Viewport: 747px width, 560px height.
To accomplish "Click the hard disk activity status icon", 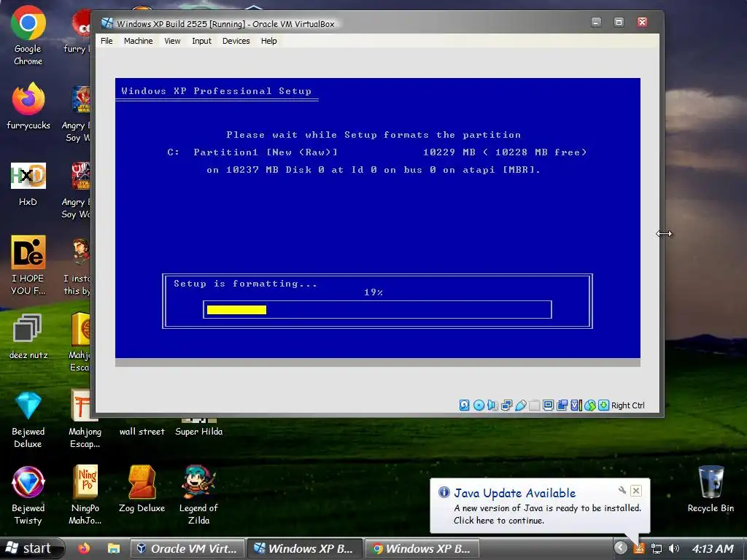I will click(x=464, y=405).
